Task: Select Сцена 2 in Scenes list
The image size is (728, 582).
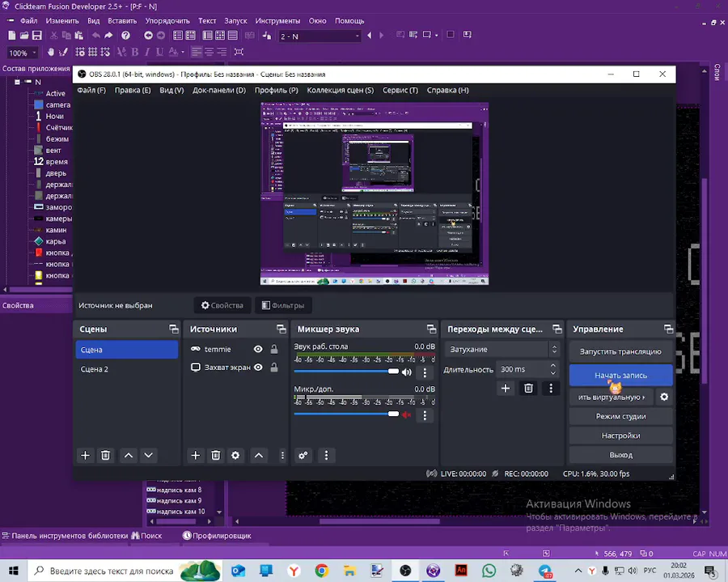Action: coord(127,369)
